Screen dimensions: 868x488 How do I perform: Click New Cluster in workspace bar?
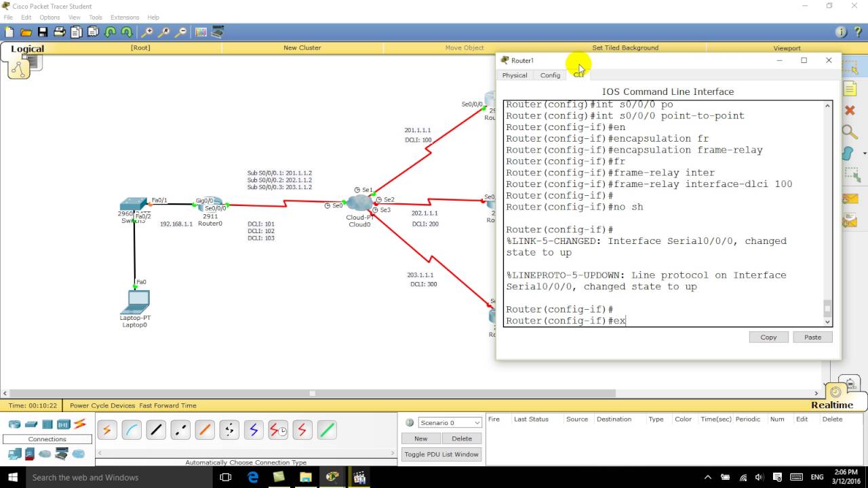302,48
